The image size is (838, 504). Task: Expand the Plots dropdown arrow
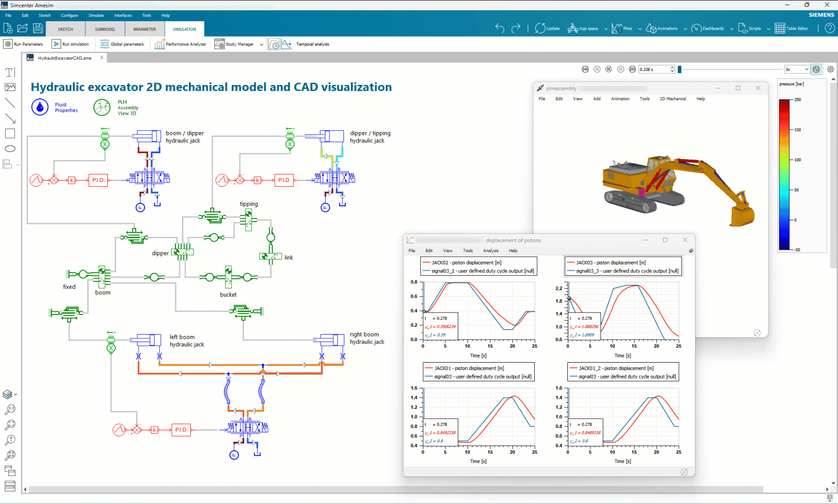[x=640, y=29]
